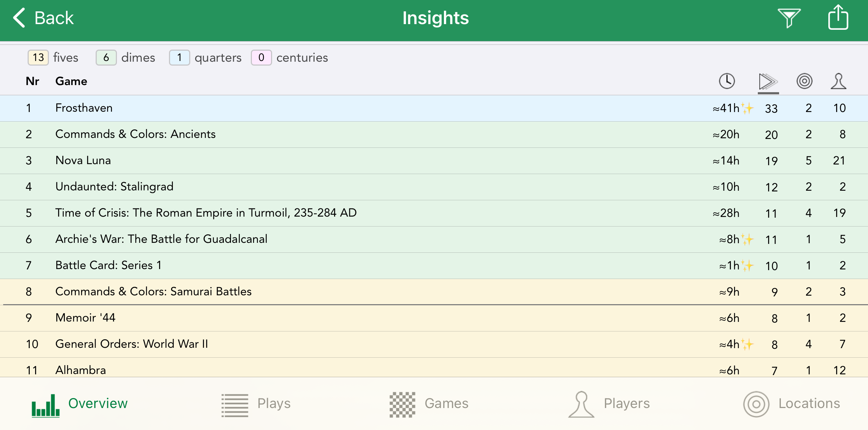This screenshot has width=868, height=430.
Task: Select the 6 dimes badge
Action: click(106, 57)
